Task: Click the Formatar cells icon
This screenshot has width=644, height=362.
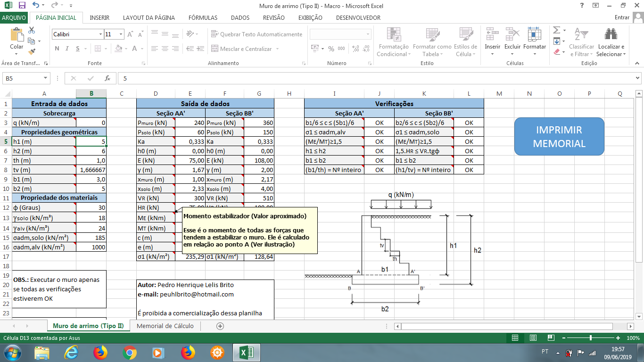Action: pos(535,34)
